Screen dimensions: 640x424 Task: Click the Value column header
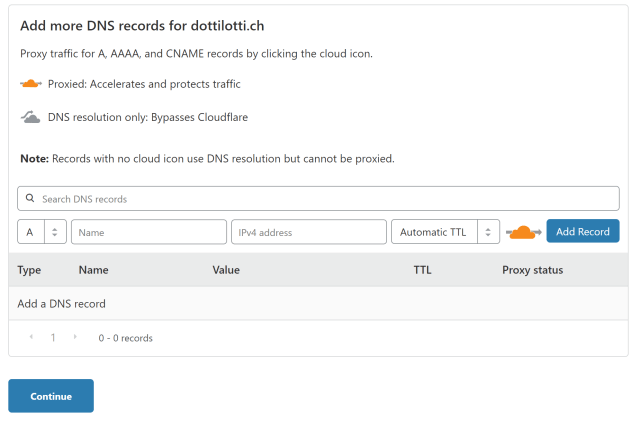coord(226,270)
